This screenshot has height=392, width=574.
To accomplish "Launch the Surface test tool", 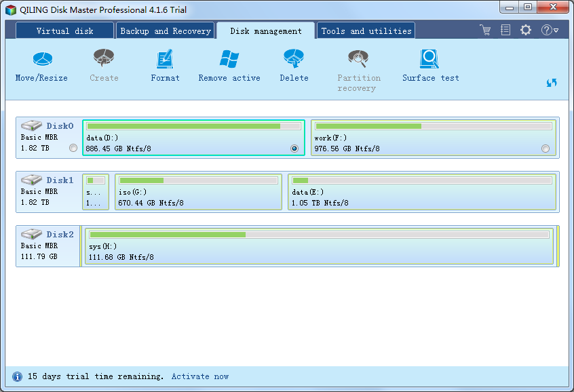I will (x=429, y=59).
